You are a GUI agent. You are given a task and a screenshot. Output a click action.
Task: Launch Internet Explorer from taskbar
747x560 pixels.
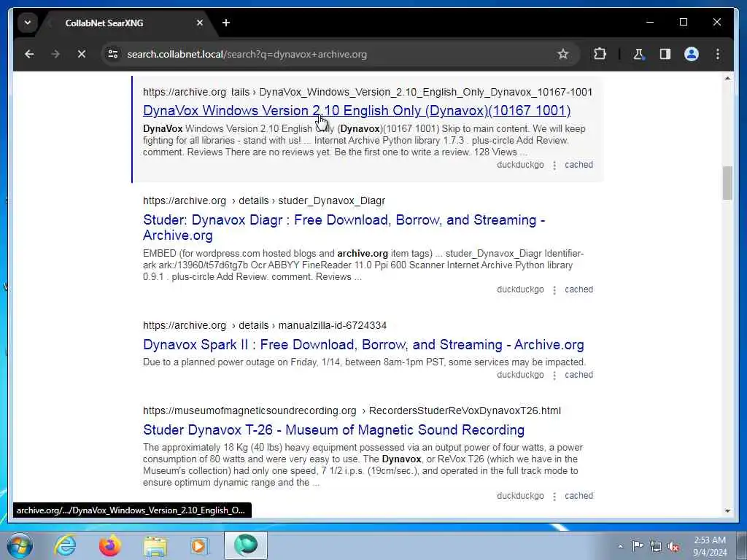[65, 545]
